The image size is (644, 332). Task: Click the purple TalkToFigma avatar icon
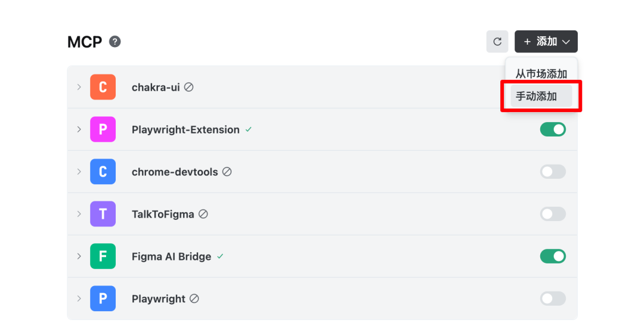(x=103, y=214)
